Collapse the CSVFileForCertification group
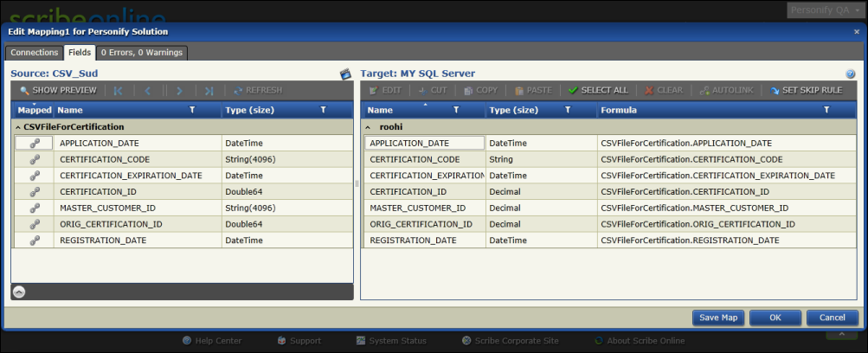Image resolution: width=868 pixels, height=353 pixels. click(x=17, y=127)
